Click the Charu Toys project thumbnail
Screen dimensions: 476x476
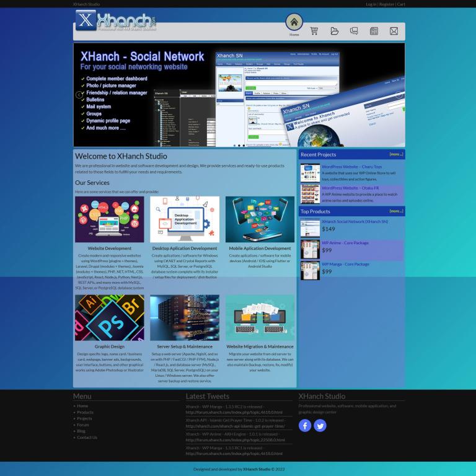tap(310, 173)
